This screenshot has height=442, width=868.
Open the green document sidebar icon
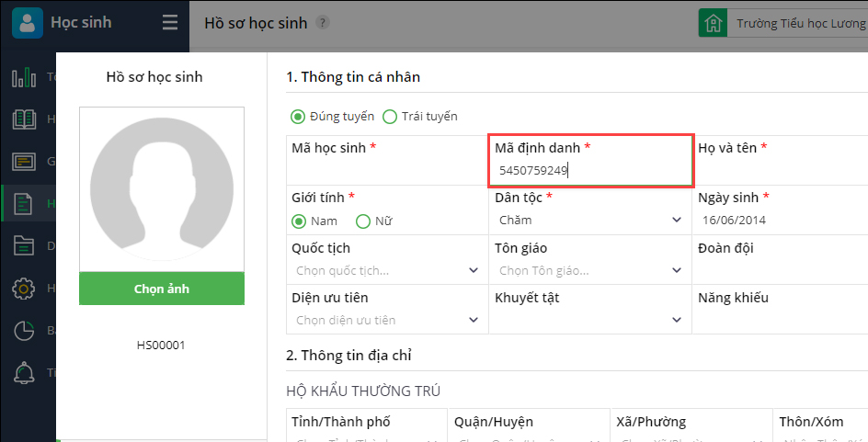(23, 204)
